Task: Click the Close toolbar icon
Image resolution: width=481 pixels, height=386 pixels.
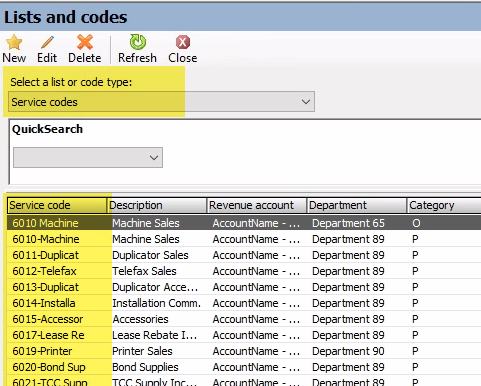Action: tap(183, 42)
